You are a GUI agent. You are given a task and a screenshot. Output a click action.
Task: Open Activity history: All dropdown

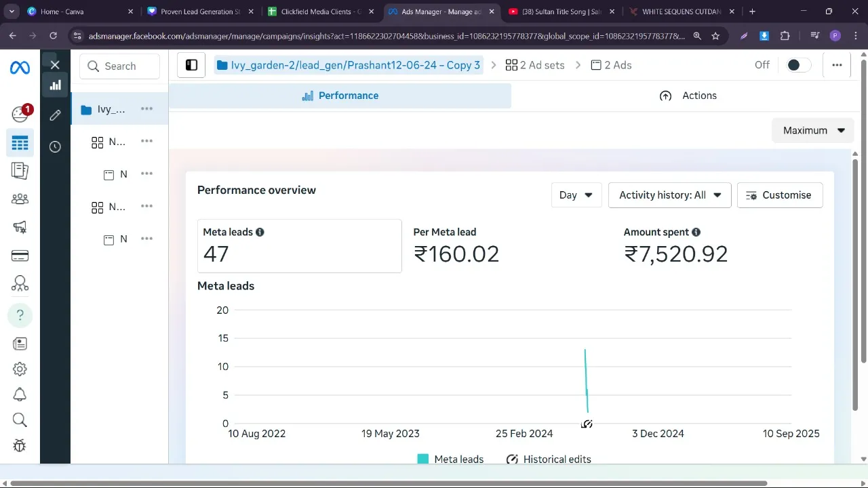(669, 195)
